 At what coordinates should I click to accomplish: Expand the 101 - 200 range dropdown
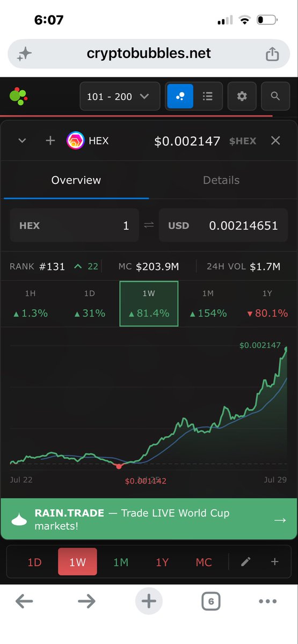coord(120,97)
